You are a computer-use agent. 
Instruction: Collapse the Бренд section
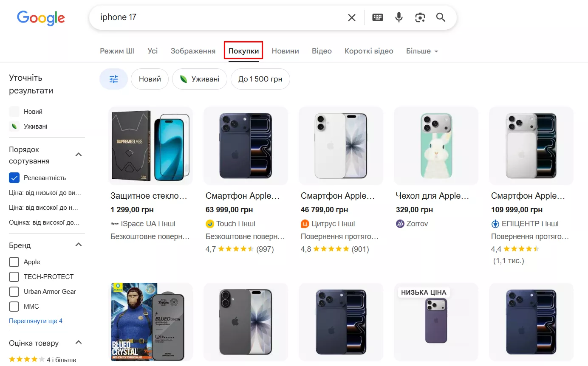tap(78, 244)
